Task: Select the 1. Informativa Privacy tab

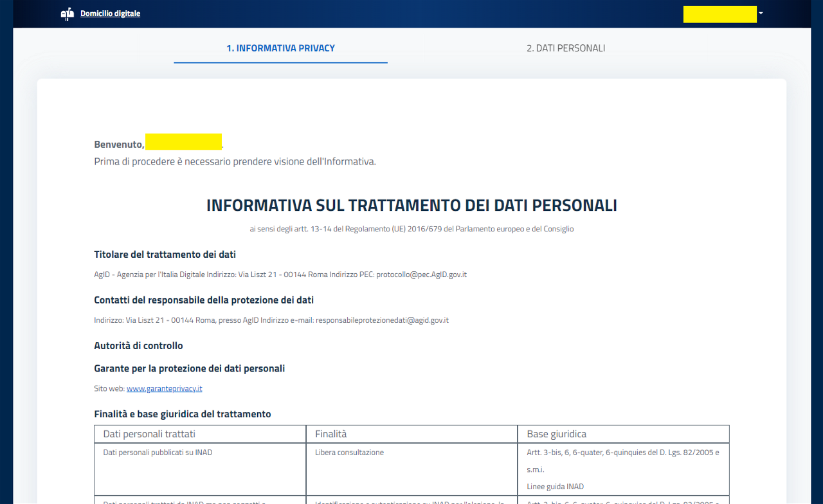Action: [x=280, y=48]
